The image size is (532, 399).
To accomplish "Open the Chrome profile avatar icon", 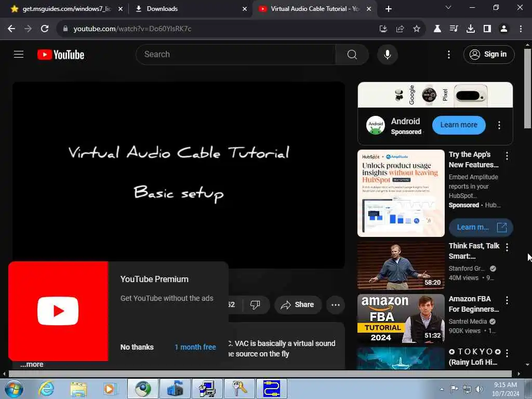I will (x=504, y=29).
